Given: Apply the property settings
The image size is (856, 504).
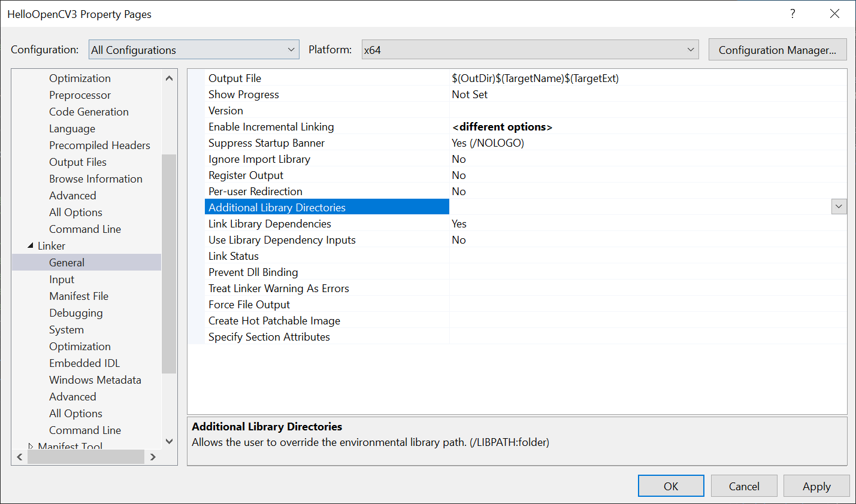Looking at the screenshot, I should pyautogui.click(x=816, y=486).
